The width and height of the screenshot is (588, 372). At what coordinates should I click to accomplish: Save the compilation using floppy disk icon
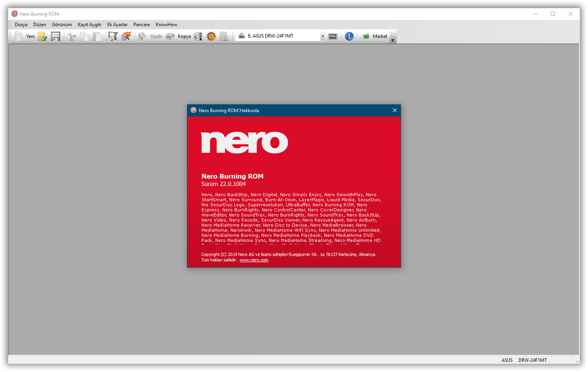55,36
